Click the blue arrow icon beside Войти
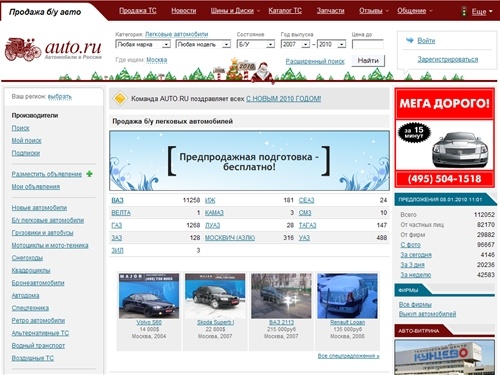This screenshot has width=500, height=375. (410, 40)
